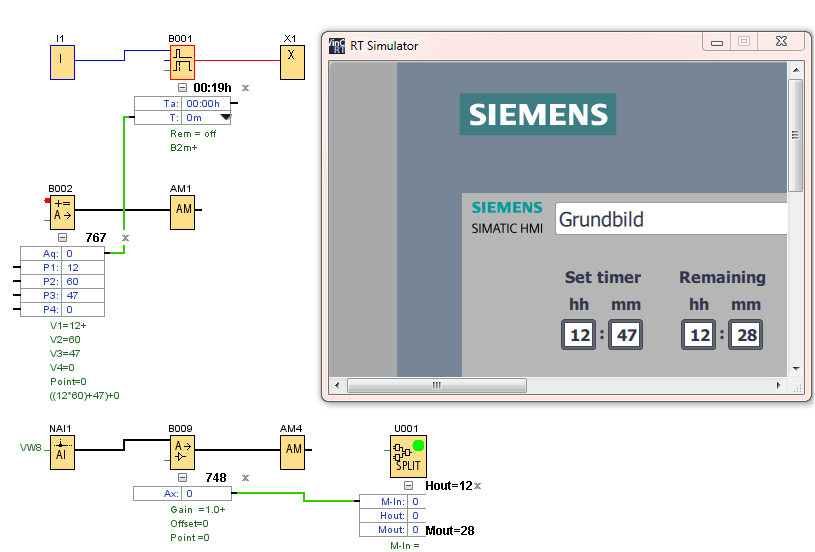Click the Set timer hours field
Image resolution: width=815 pixels, height=552 pixels.
[x=580, y=335]
